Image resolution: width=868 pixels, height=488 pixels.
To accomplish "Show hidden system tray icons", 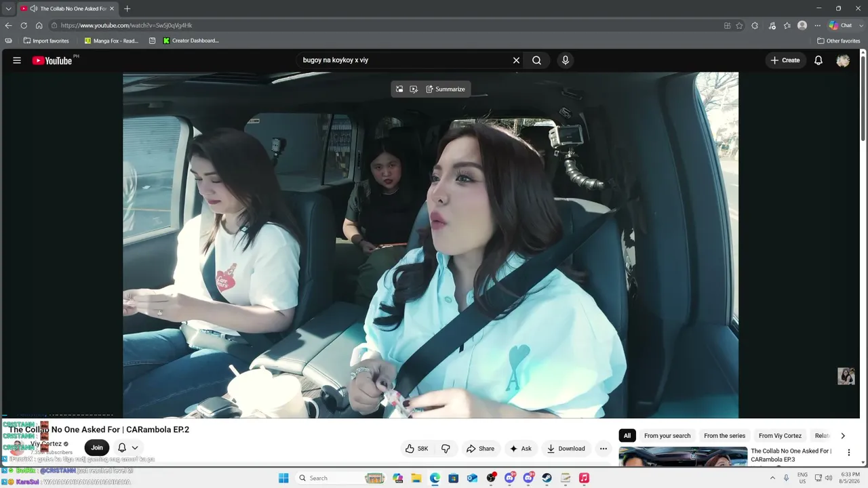I will click(x=772, y=478).
